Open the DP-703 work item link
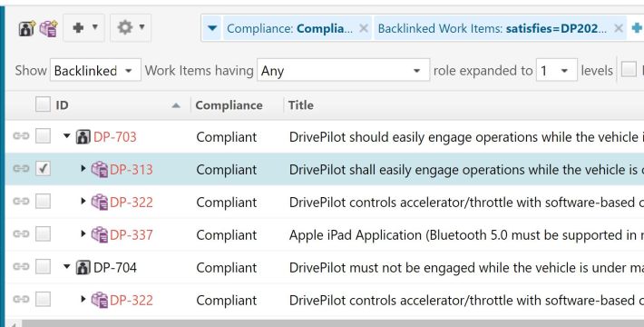The height and width of the screenshot is (327, 644). click(115, 137)
